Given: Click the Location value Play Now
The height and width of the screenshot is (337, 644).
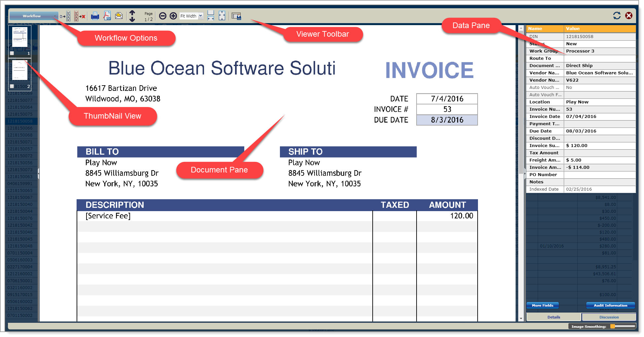Looking at the screenshot, I should tap(600, 102).
